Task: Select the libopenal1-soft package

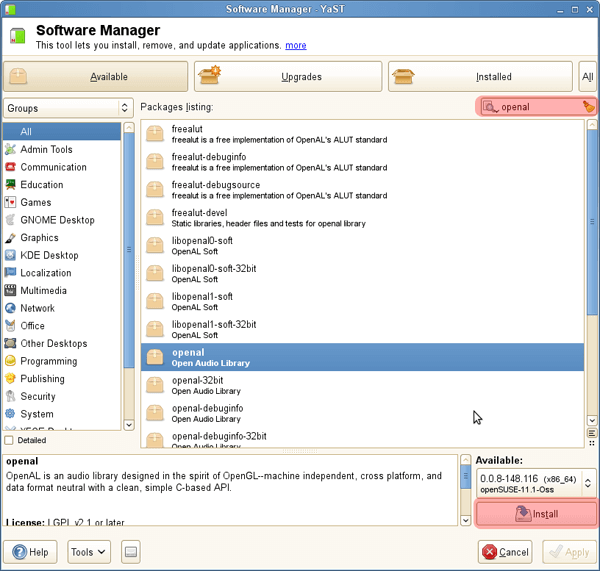Action: click(x=362, y=302)
